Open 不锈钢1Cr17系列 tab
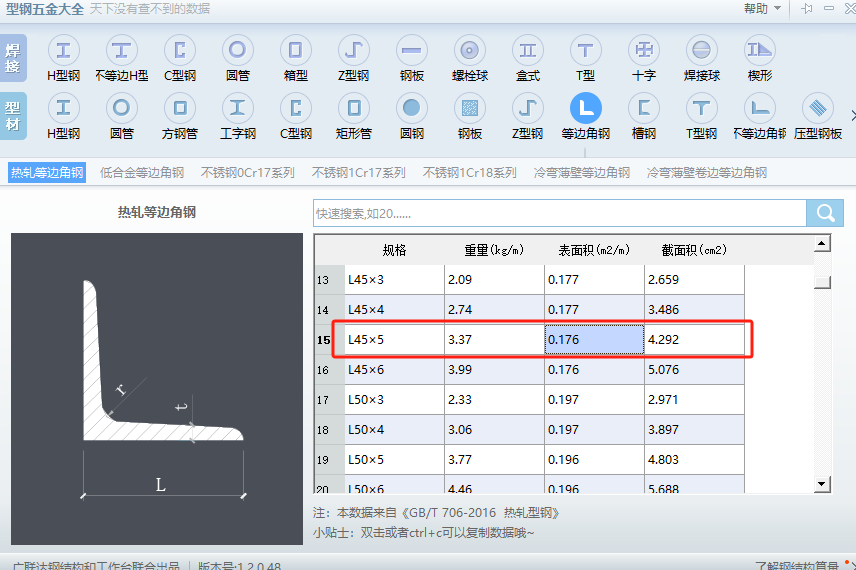856x570 pixels. [x=358, y=173]
